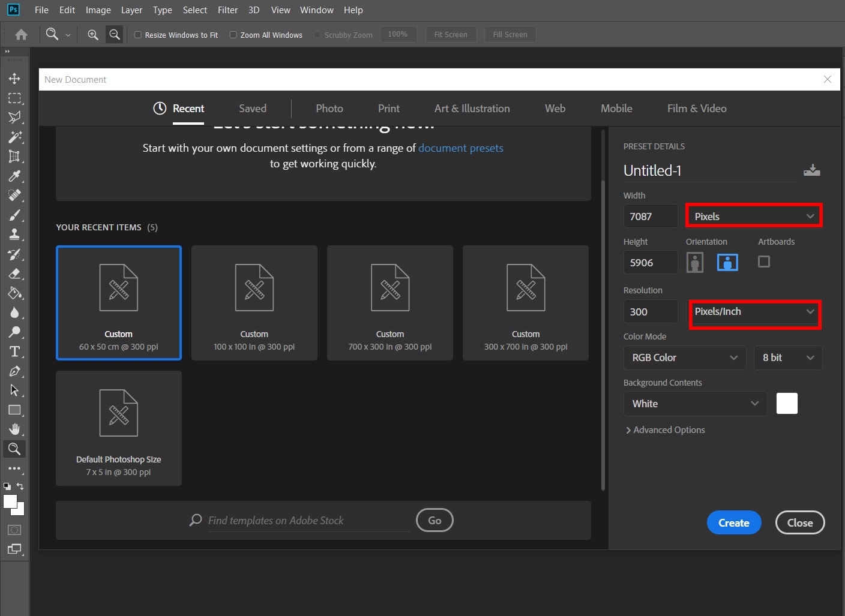
Task: Switch to the Print tab
Action: pos(389,109)
